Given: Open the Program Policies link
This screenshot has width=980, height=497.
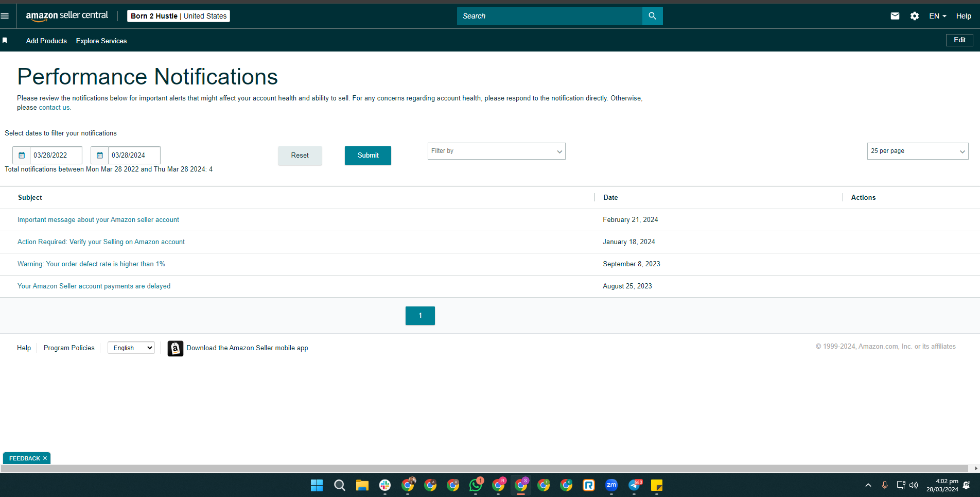Looking at the screenshot, I should coord(69,348).
